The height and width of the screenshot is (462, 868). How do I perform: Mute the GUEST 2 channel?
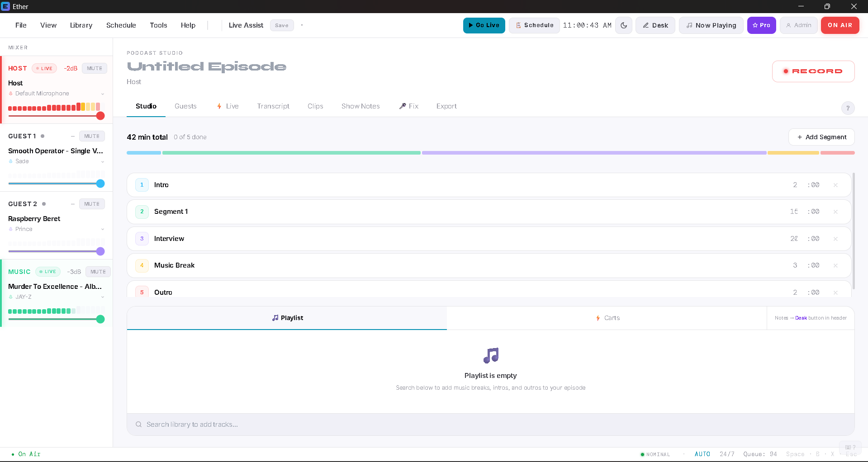[92, 204]
